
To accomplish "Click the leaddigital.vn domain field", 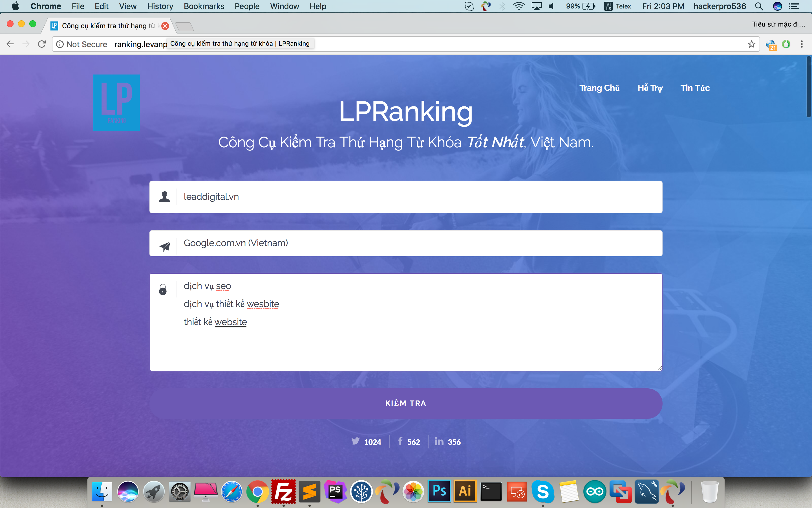I will tap(406, 197).
